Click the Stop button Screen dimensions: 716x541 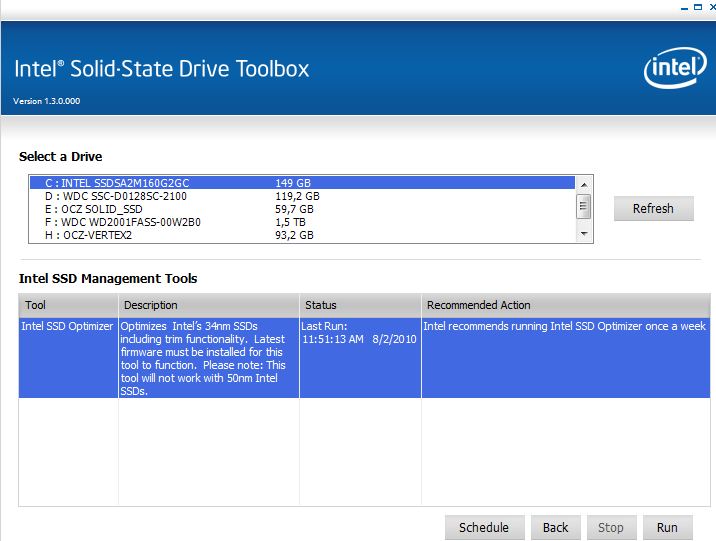pyautogui.click(x=611, y=527)
